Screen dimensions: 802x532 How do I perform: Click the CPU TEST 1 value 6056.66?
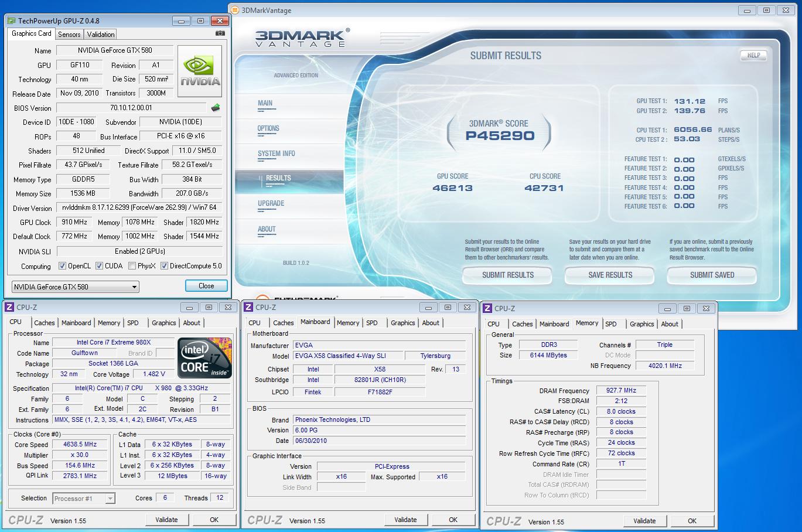(693, 130)
